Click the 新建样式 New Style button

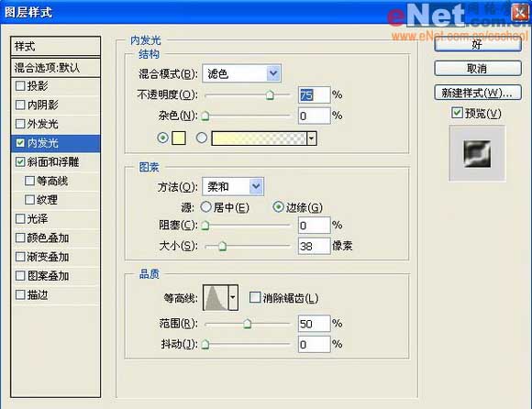[x=478, y=93]
